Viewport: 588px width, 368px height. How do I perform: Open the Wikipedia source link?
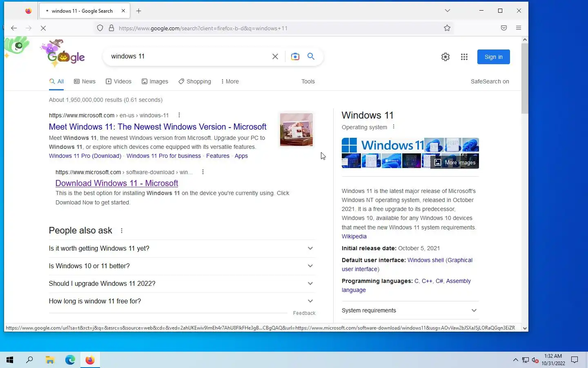tap(354, 236)
